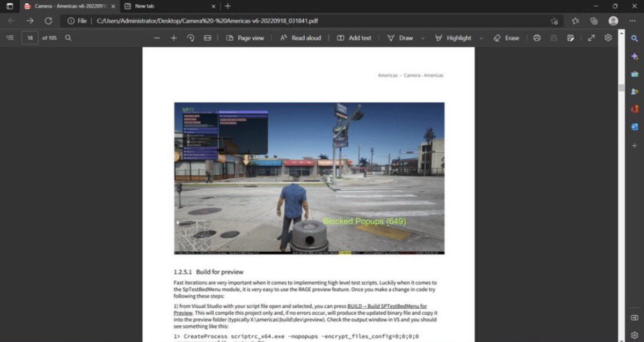Open the PDF find search icon
644x342 pixels.
point(68,38)
